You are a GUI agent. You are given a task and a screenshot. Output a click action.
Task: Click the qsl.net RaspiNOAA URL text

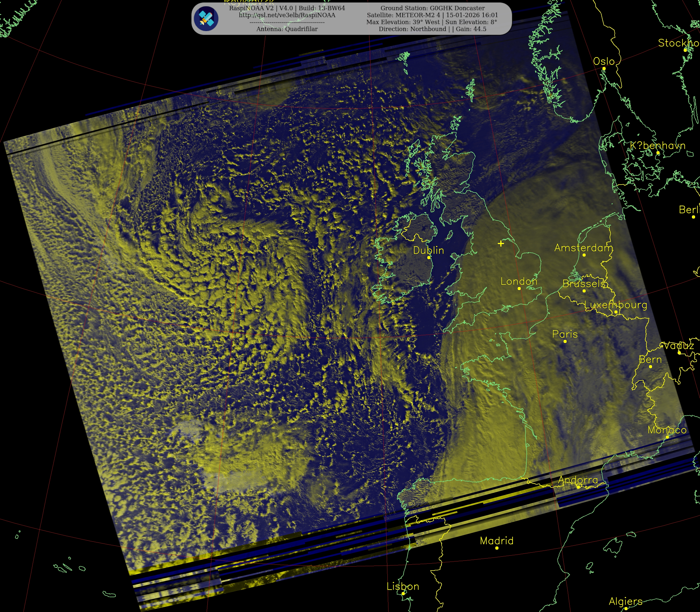pyautogui.click(x=287, y=15)
